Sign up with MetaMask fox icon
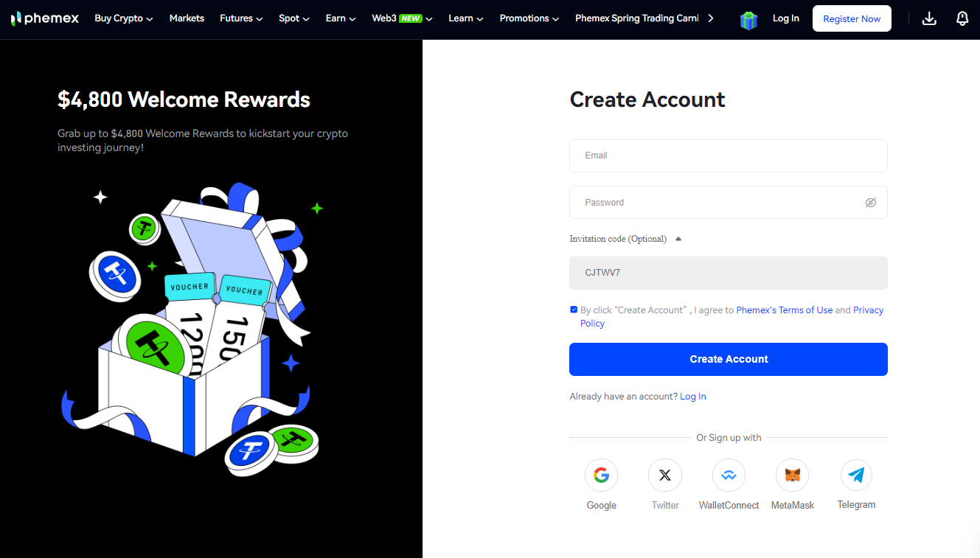The image size is (980, 558). point(793,475)
